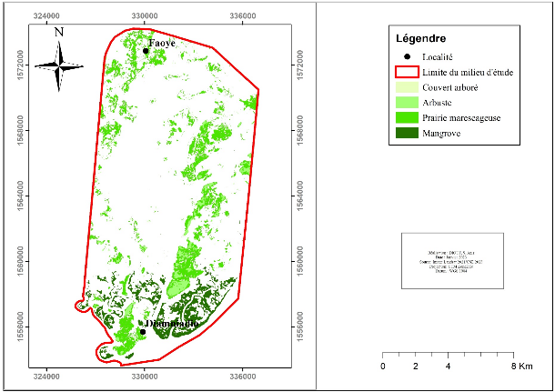Click '1568000' on the right axis

300,131
